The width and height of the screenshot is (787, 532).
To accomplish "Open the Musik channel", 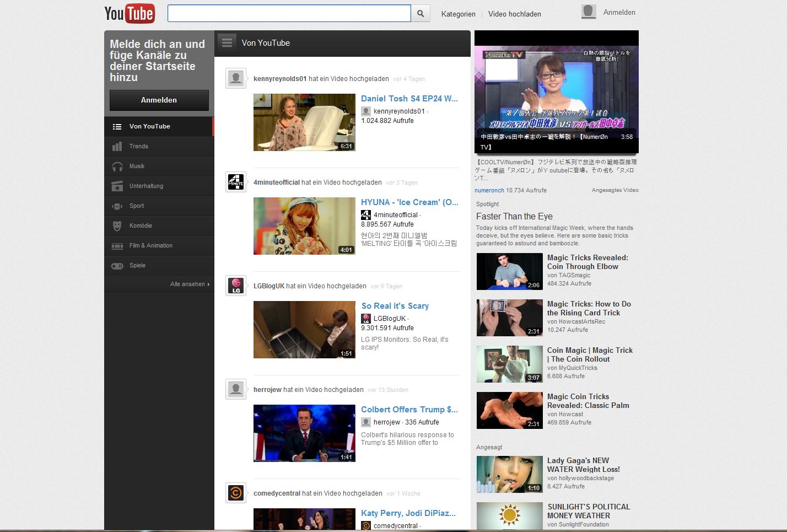I will pos(159,166).
